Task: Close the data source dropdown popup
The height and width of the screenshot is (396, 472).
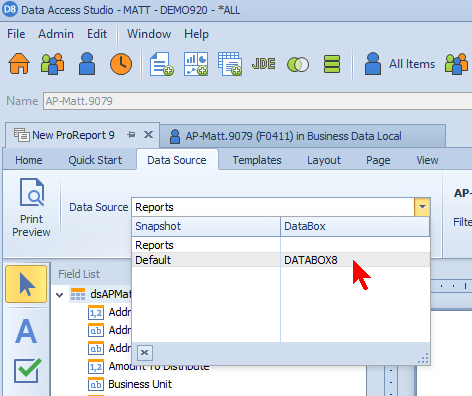Action: pyautogui.click(x=145, y=353)
